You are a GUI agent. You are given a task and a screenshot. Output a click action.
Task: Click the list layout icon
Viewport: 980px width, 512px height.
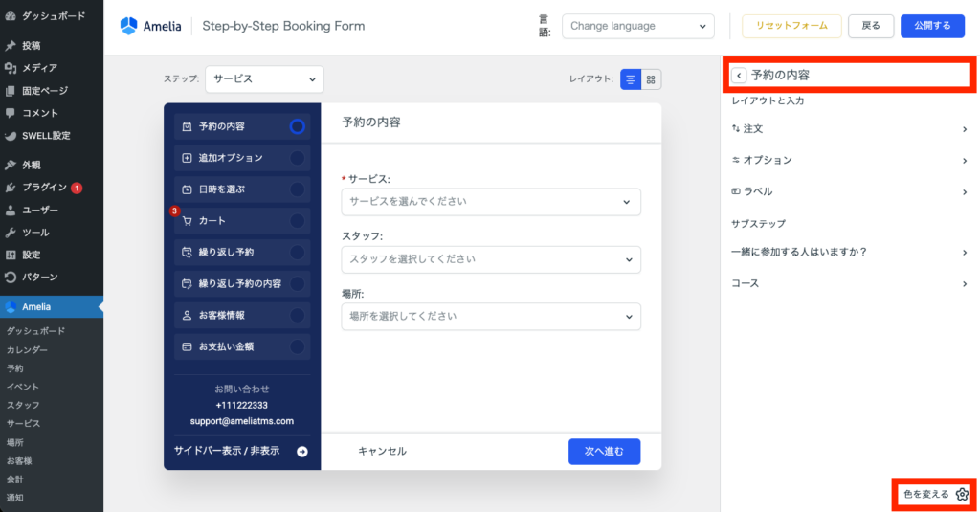pos(631,79)
